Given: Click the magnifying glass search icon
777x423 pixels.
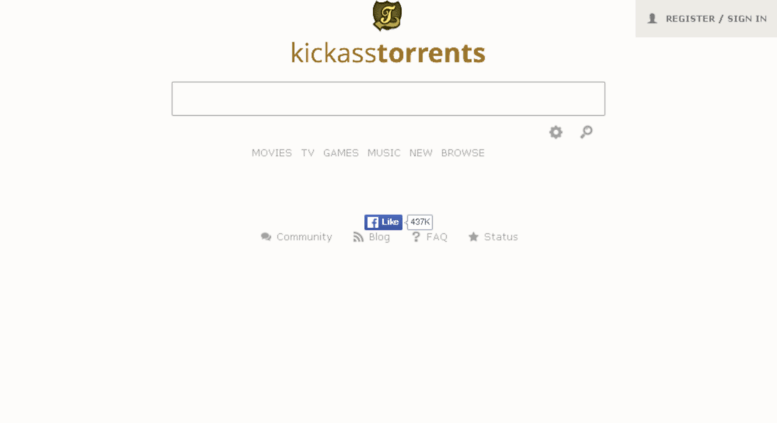Looking at the screenshot, I should pos(586,132).
